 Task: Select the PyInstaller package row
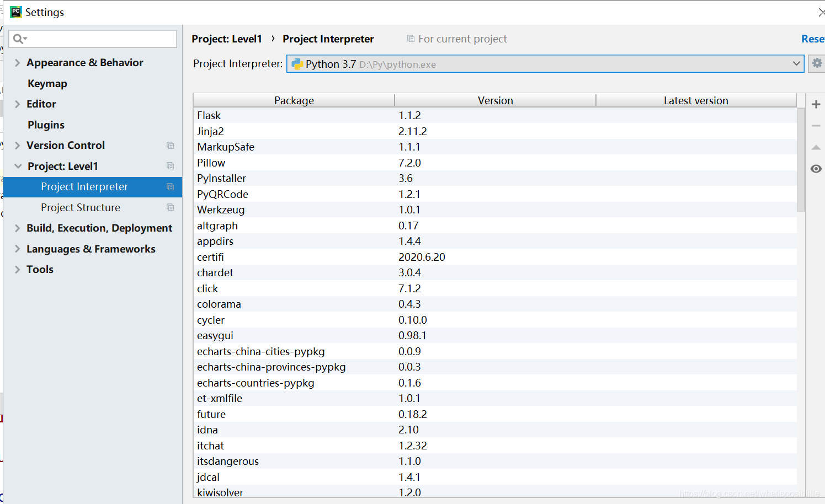(495, 178)
